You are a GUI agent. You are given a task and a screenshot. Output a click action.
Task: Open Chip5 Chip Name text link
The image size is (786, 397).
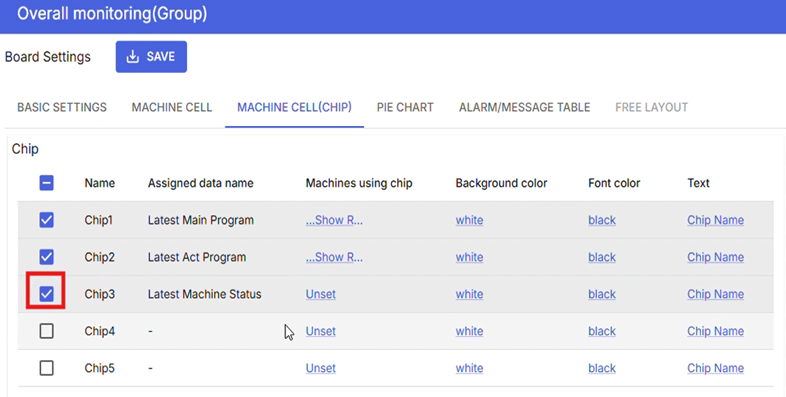point(715,368)
